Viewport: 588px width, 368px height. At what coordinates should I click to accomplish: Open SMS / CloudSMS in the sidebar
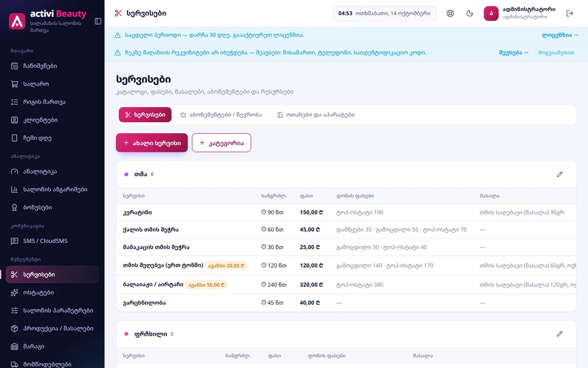pyautogui.click(x=52, y=241)
